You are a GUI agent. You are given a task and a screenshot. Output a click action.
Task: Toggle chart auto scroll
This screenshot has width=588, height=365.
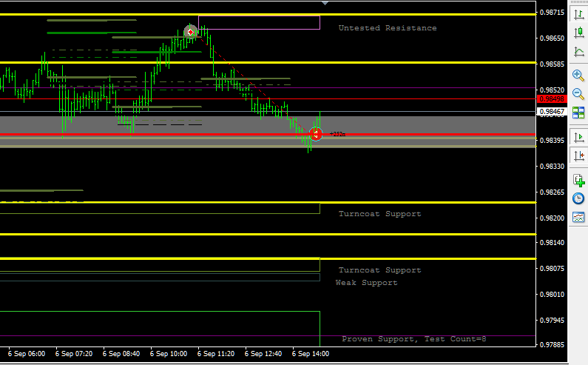(x=578, y=137)
